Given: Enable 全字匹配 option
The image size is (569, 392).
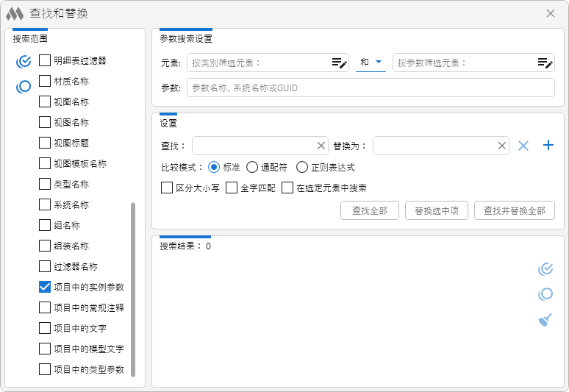Looking at the screenshot, I should click(232, 188).
